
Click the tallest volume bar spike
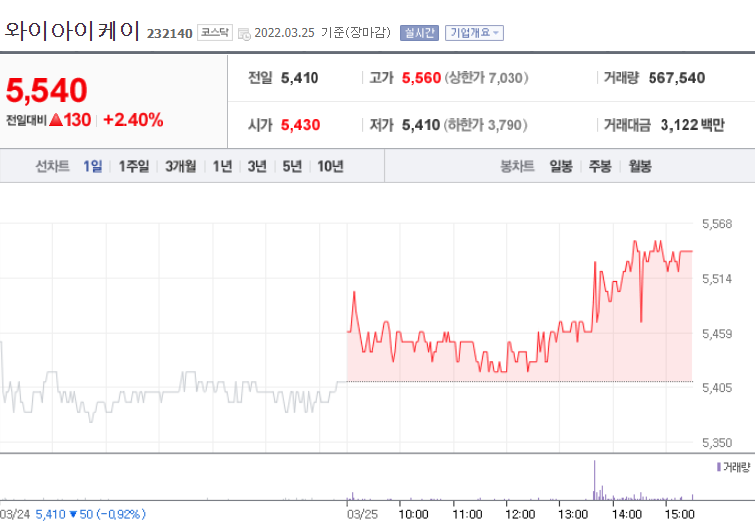[x=594, y=480]
